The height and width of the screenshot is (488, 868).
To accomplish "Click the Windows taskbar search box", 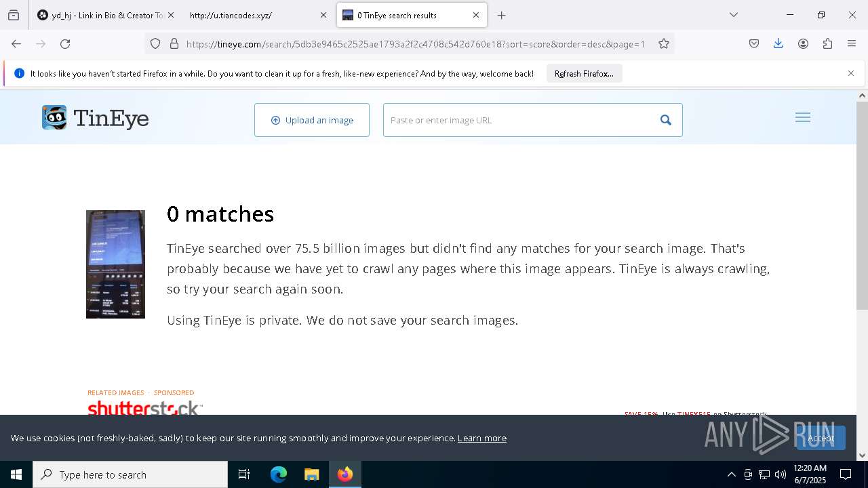I will [130, 474].
